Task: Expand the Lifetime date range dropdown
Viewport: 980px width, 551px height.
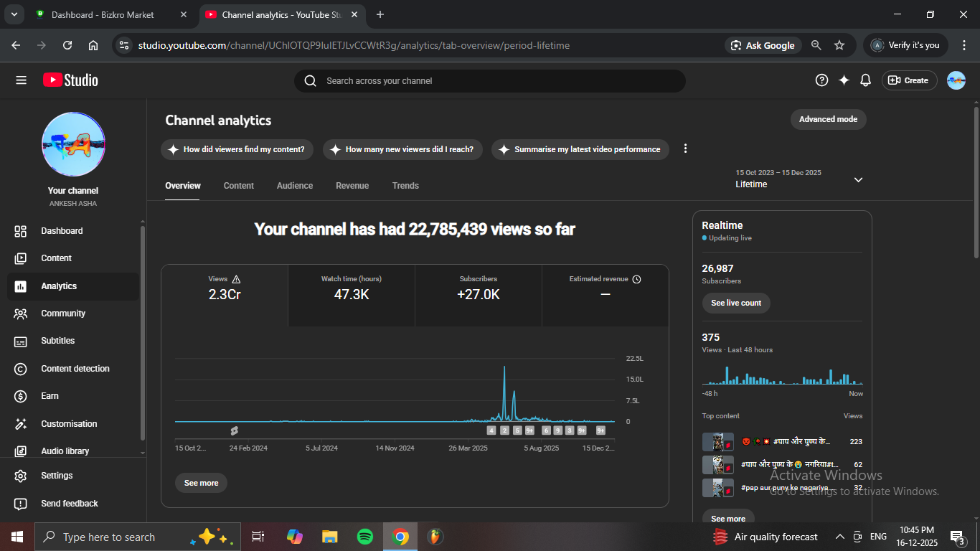Action: click(858, 179)
